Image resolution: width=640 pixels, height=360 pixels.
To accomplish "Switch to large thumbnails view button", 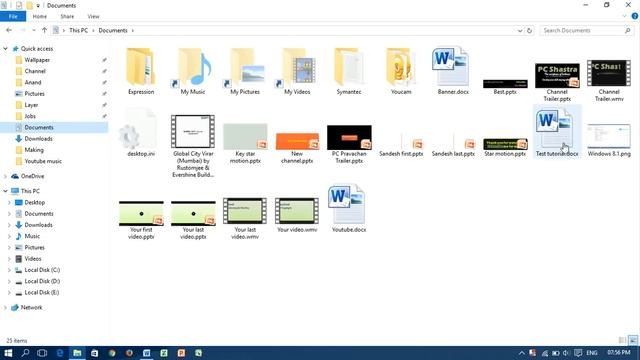I will pyautogui.click(x=633, y=340).
